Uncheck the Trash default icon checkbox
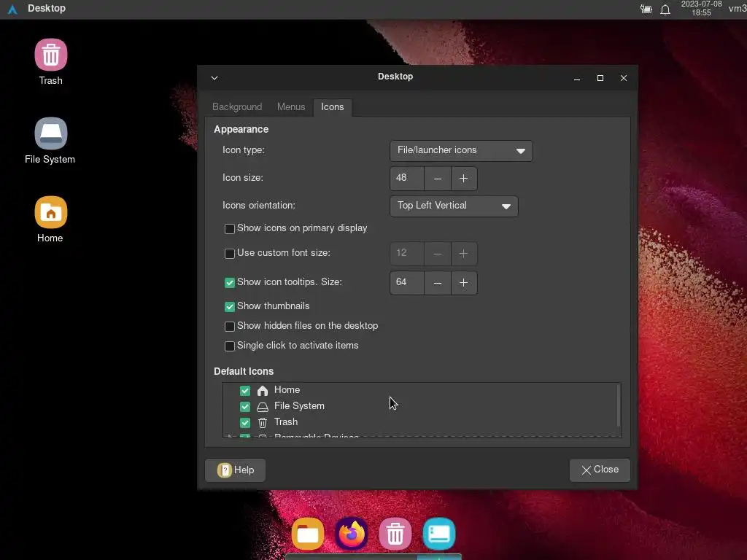Screen dimensions: 747x560 pos(245,422)
